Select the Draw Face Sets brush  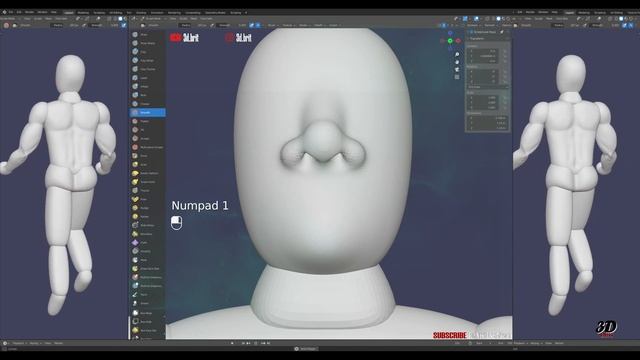pos(147,269)
